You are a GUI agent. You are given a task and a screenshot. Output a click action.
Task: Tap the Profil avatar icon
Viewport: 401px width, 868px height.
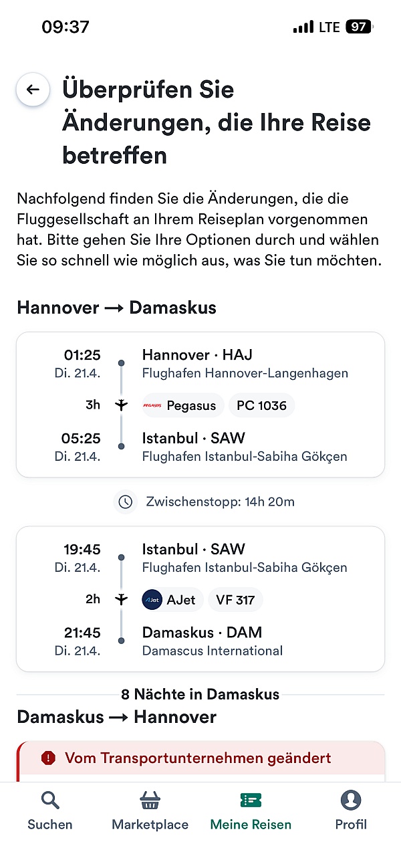(x=351, y=800)
